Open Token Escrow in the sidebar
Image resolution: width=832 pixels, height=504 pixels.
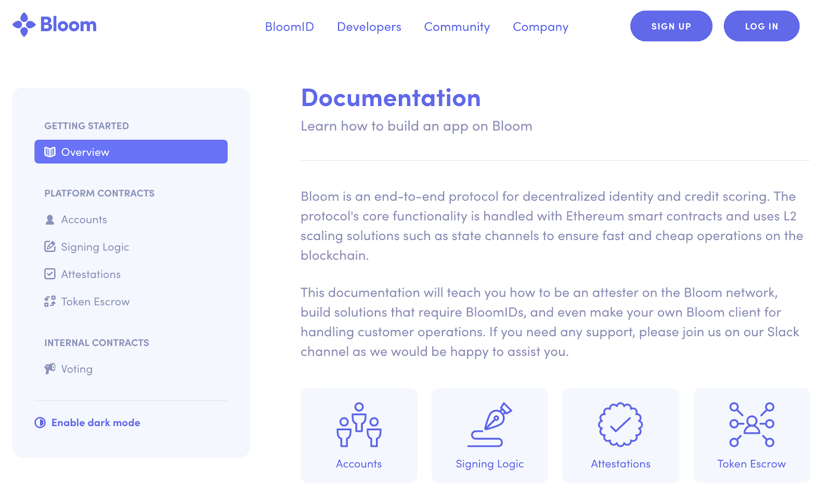(x=96, y=302)
